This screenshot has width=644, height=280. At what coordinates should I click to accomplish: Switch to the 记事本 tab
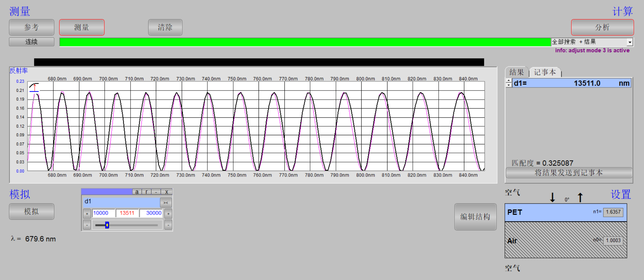pos(545,72)
